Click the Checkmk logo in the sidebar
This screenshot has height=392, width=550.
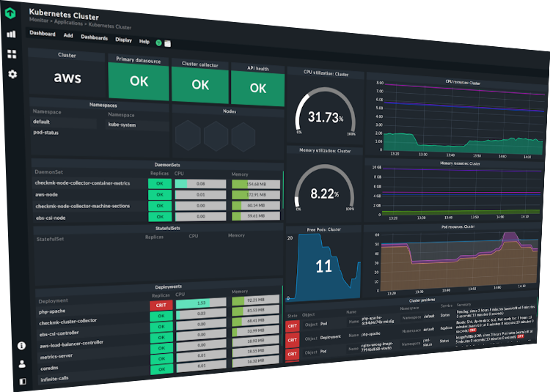(x=11, y=12)
